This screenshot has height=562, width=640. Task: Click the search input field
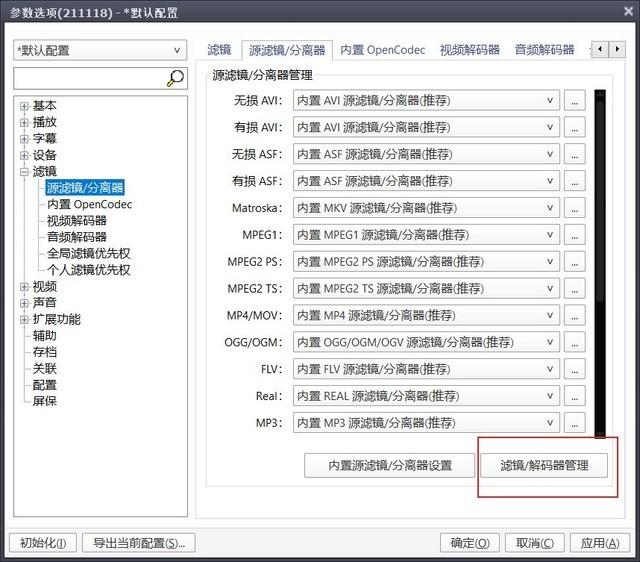point(88,78)
